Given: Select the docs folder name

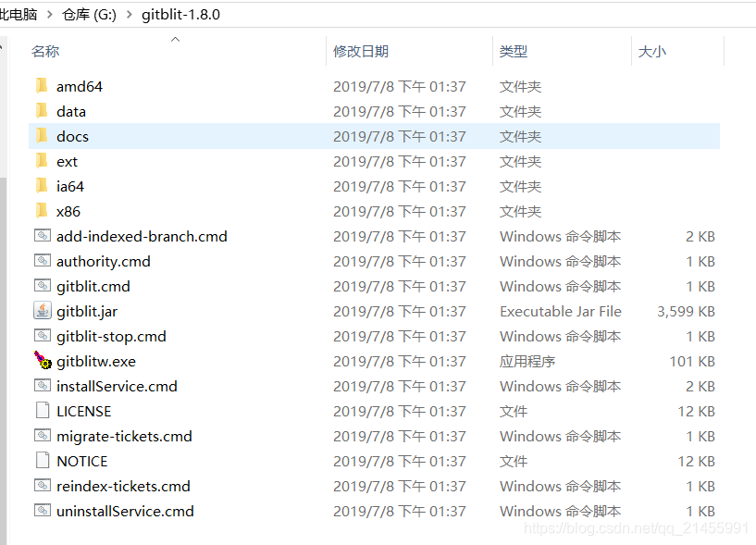Looking at the screenshot, I should pyautogui.click(x=72, y=137).
